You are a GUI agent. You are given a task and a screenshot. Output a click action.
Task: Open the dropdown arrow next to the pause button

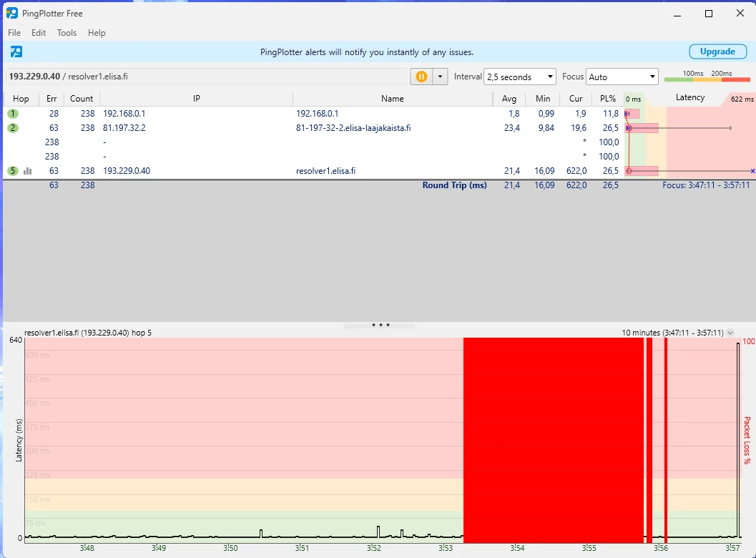pos(440,77)
